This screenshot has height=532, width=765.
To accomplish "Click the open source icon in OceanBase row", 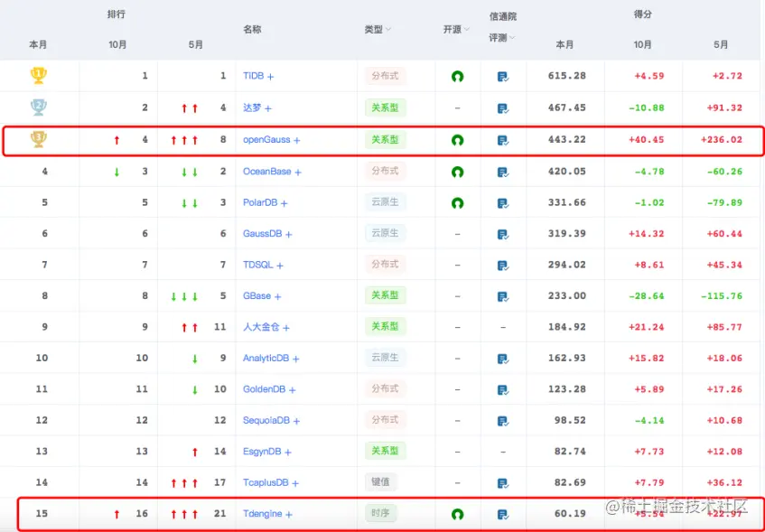I will click(x=457, y=173).
